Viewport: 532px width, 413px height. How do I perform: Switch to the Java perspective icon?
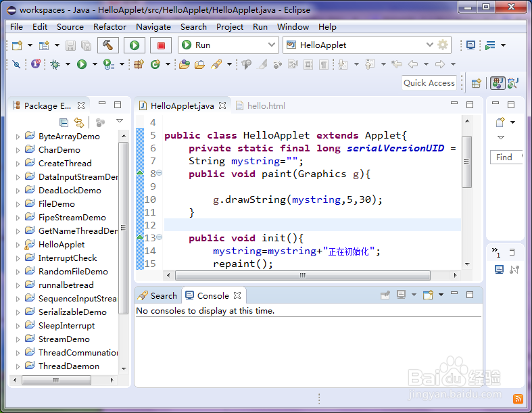click(498, 83)
